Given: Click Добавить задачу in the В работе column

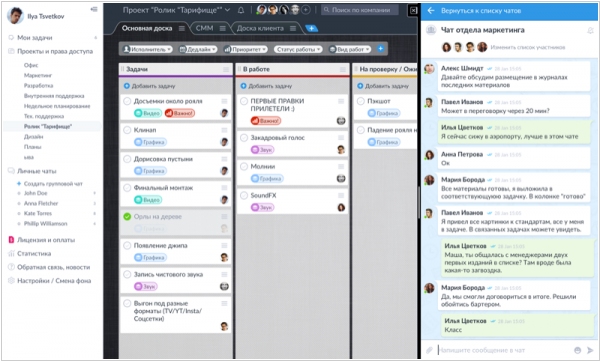Looking at the screenshot, I should pos(266,86).
